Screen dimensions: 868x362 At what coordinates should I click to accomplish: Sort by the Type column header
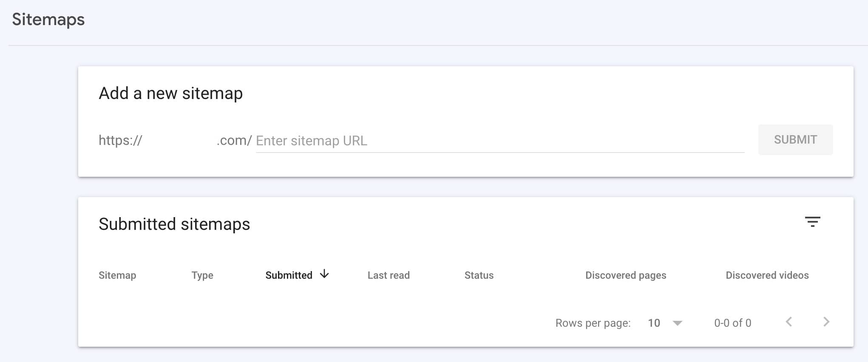tap(202, 275)
